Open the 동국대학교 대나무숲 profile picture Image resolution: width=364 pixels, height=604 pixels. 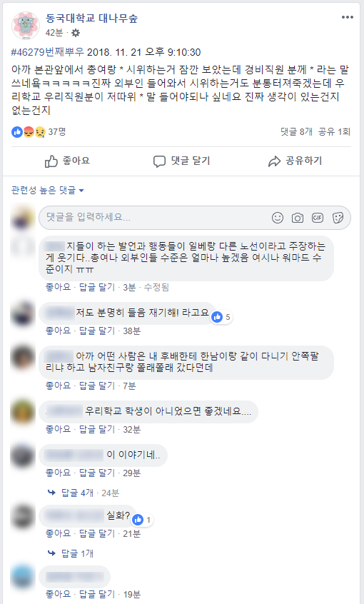coord(26,26)
